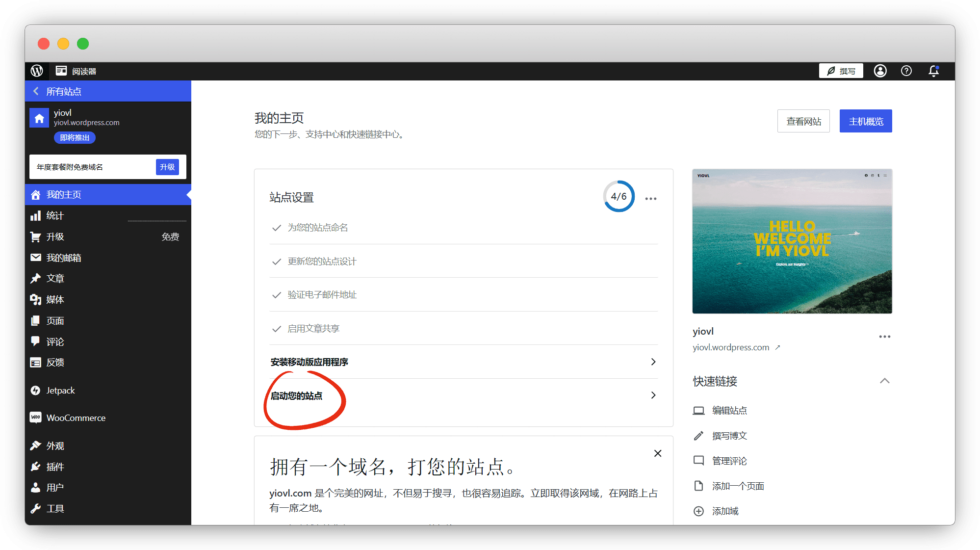
Task: Select the checked 验证电子邮件地址 task
Action: click(x=322, y=295)
